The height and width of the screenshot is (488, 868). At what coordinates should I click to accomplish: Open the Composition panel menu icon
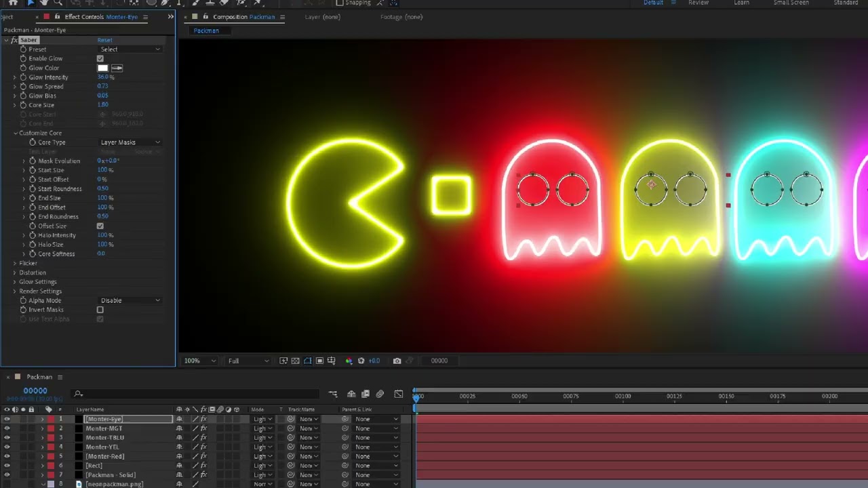click(x=282, y=17)
